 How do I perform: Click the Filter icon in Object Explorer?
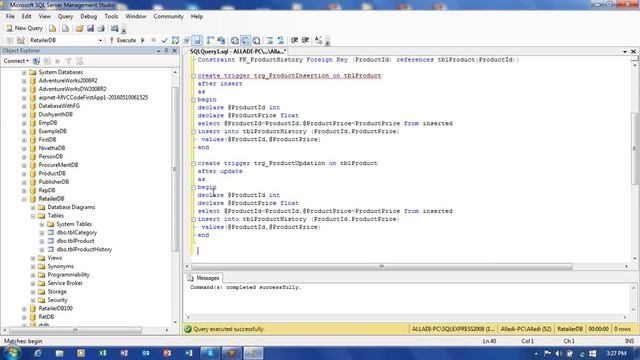69,61
